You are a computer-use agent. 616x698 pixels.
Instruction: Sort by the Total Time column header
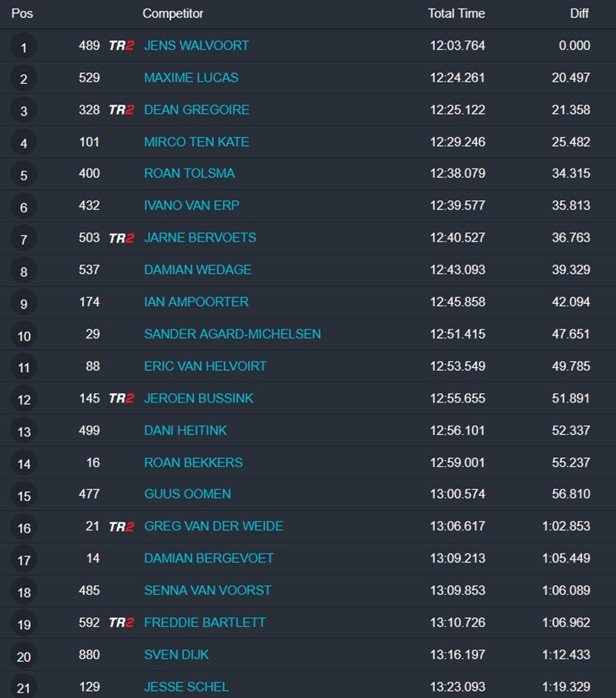457,13
